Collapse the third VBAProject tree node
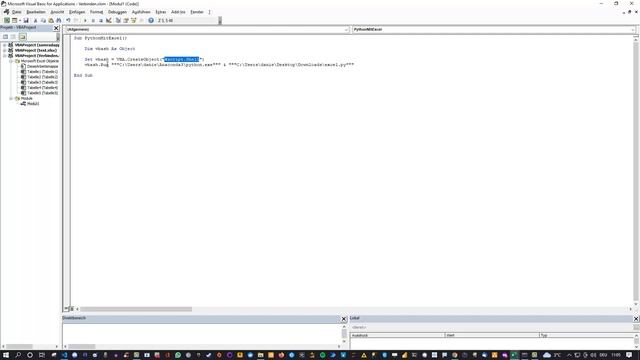640x360 pixels. pos(4,56)
